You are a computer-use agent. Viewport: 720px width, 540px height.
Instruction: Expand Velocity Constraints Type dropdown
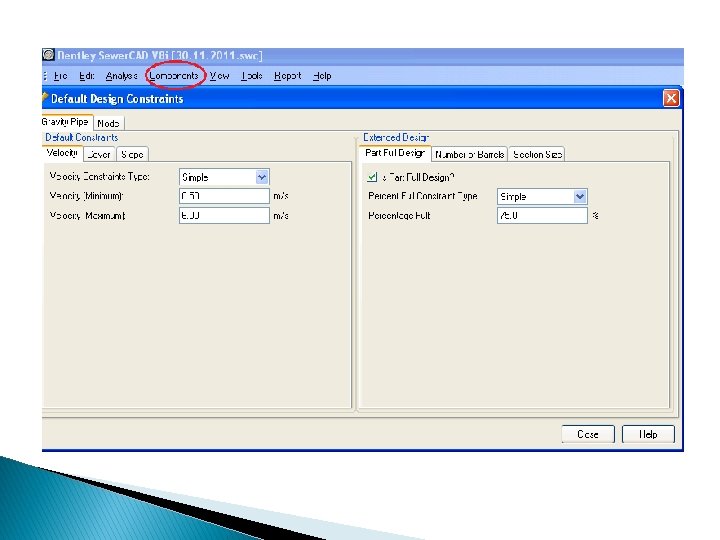click(262, 177)
